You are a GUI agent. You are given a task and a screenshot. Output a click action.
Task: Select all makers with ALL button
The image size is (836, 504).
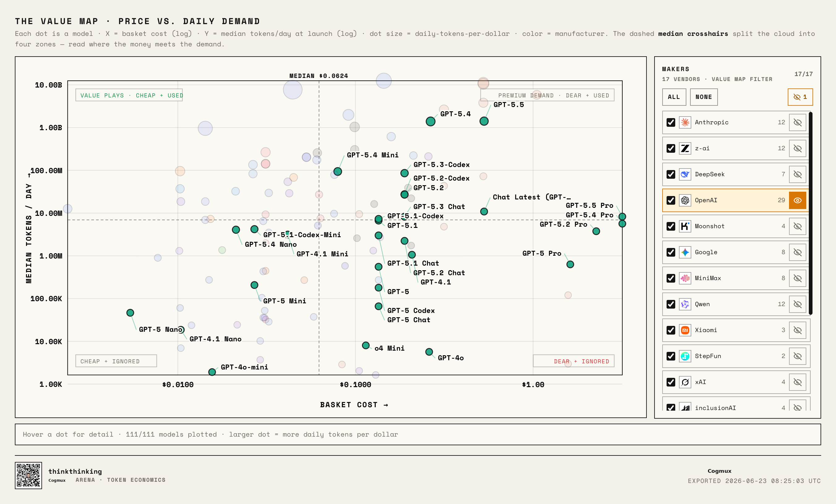click(674, 97)
